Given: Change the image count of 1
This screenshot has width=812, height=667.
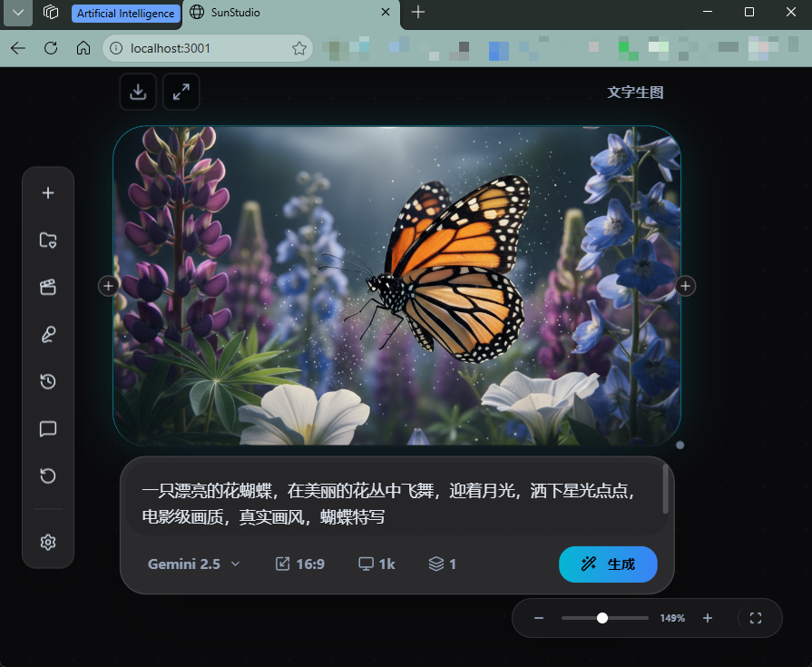Looking at the screenshot, I should pos(442,564).
